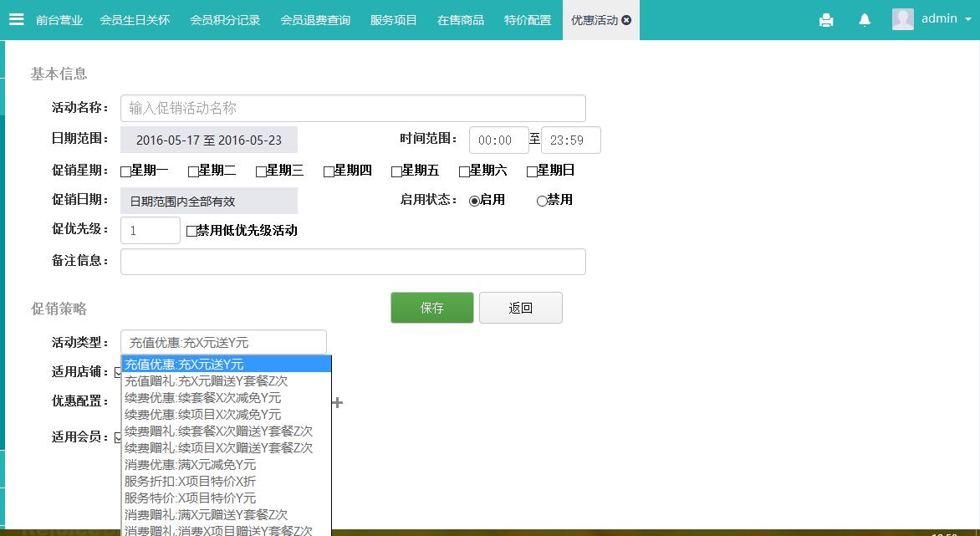Open the 会员积分记录 tab

click(x=225, y=20)
